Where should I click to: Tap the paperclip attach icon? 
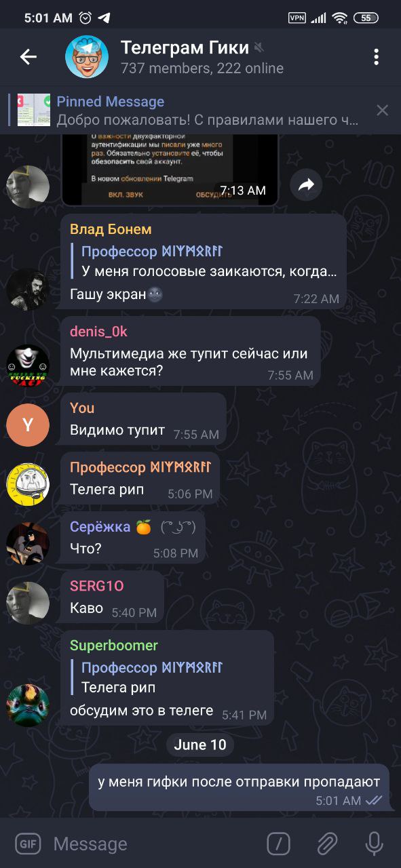pyautogui.click(x=327, y=844)
